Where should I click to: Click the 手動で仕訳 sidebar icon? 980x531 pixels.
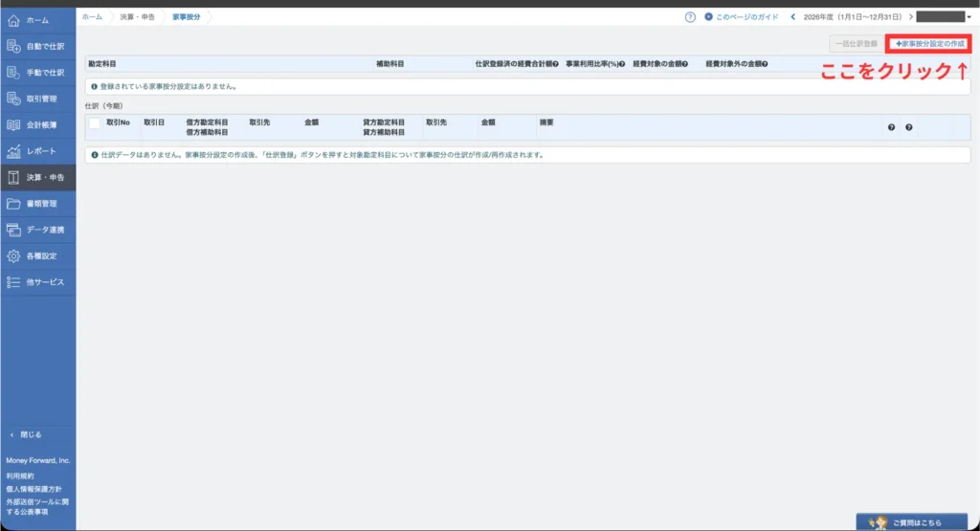13,73
